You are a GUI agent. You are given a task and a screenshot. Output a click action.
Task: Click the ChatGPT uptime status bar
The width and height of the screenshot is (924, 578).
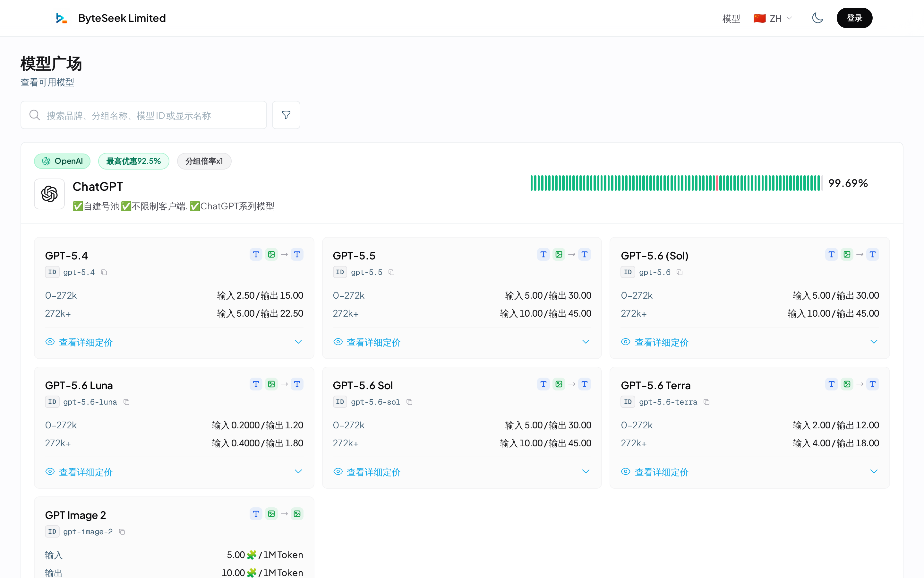pos(676,183)
